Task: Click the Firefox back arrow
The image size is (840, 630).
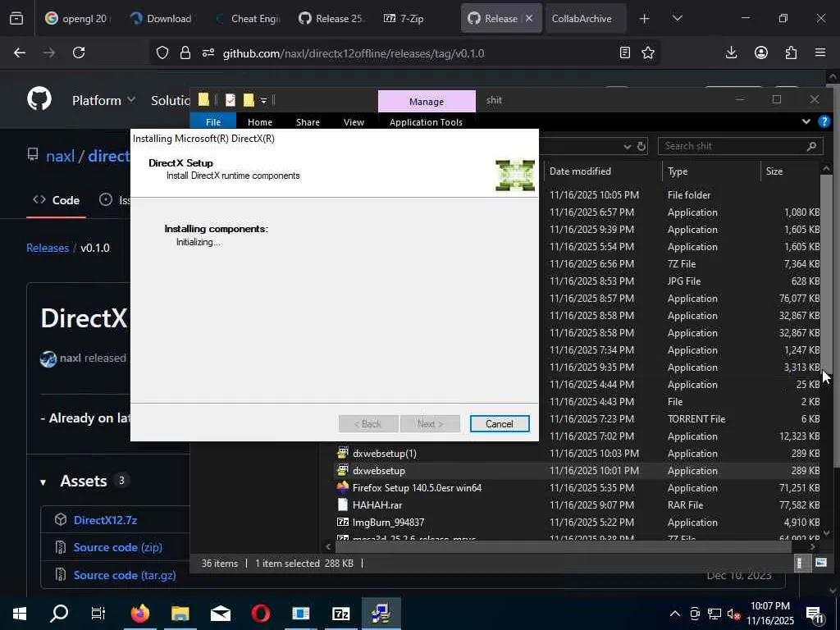Action: tap(20, 52)
